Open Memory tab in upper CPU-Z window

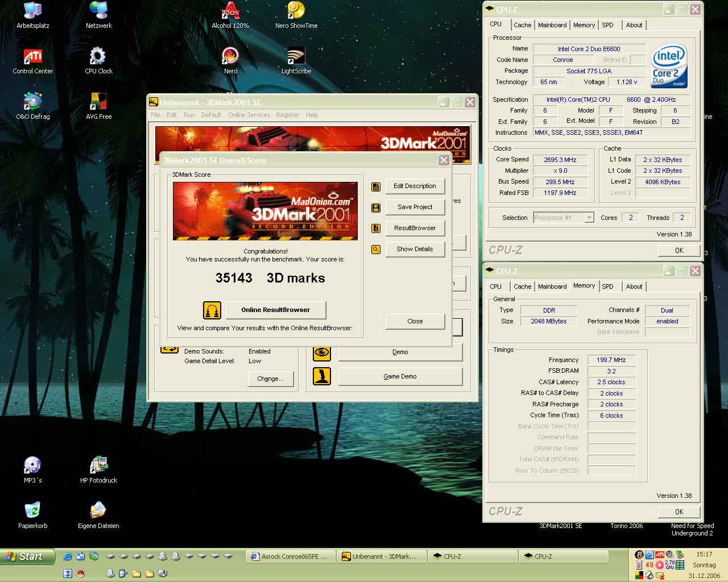(x=584, y=25)
